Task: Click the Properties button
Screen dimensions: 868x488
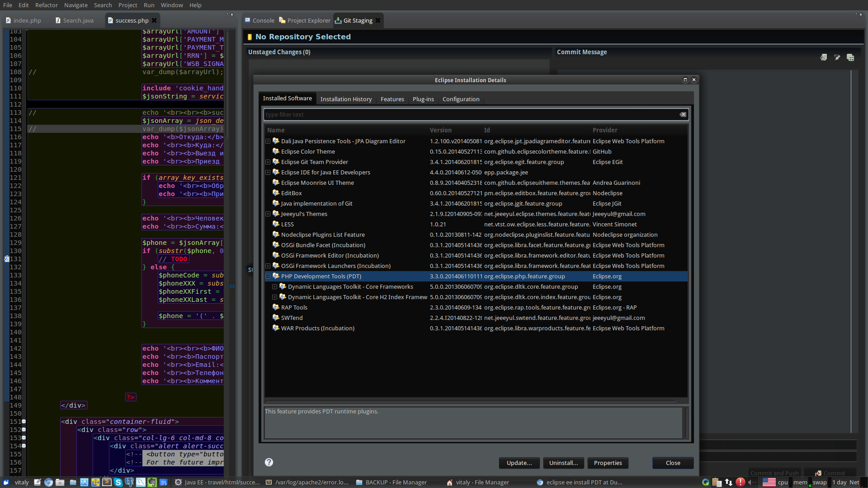Action: click(608, 463)
